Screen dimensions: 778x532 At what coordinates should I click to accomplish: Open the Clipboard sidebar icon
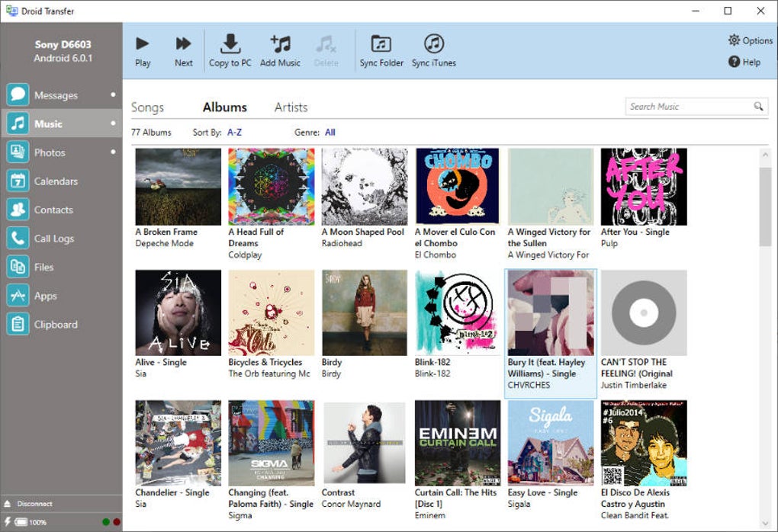pyautogui.click(x=18, y=324)
